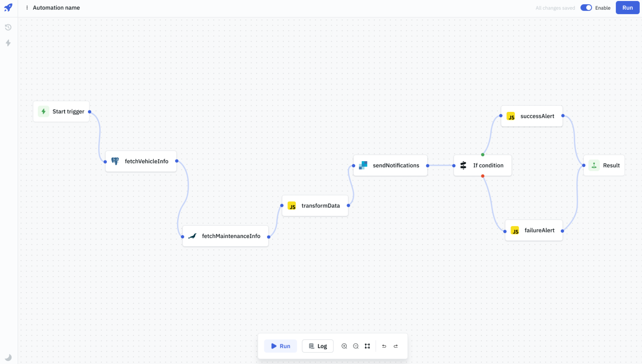Expand the automation name menu options
This screenshot has width=642, height=364.
click(x=27, y=8)
